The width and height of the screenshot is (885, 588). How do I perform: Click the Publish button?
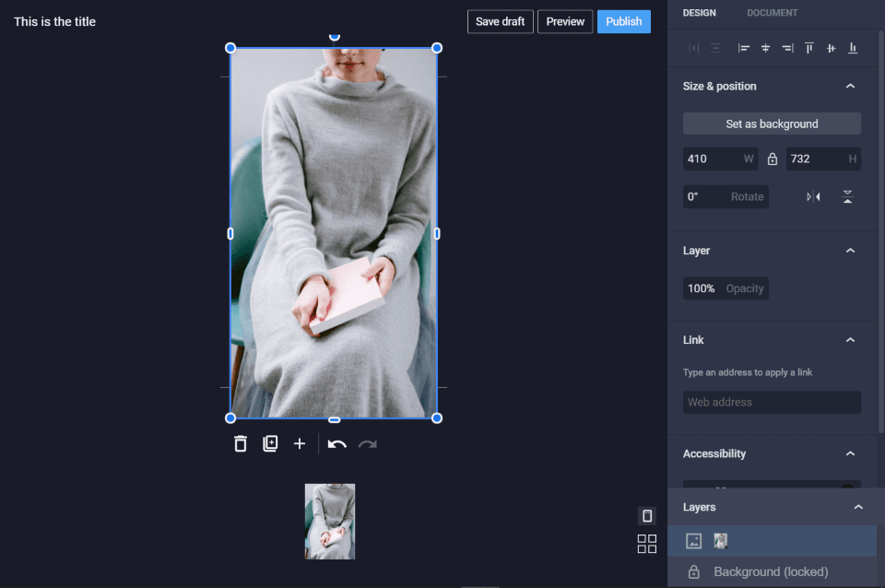click(x=623, y=21)
